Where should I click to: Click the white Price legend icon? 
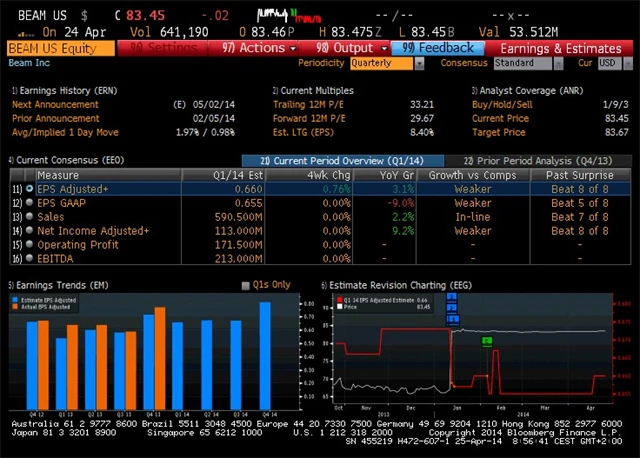point(338,306)
